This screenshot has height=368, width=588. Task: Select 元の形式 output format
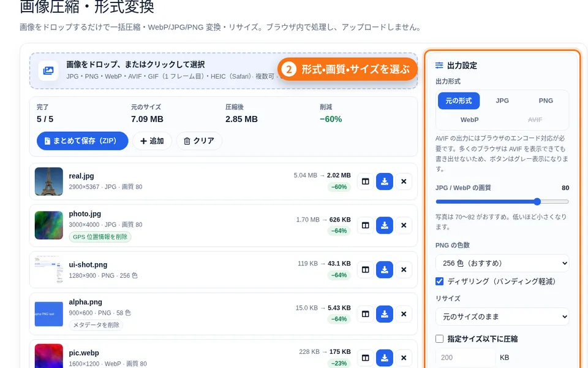coord(459,101)
